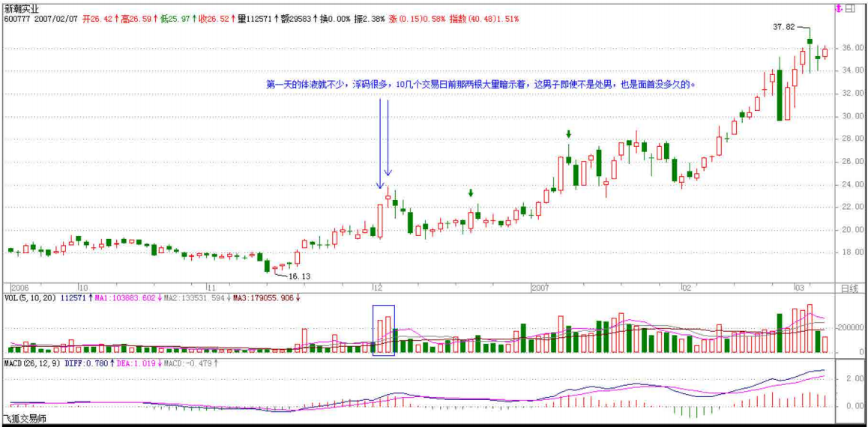
Task: Click the 37.82 high price label
Action: coord(783,26)
